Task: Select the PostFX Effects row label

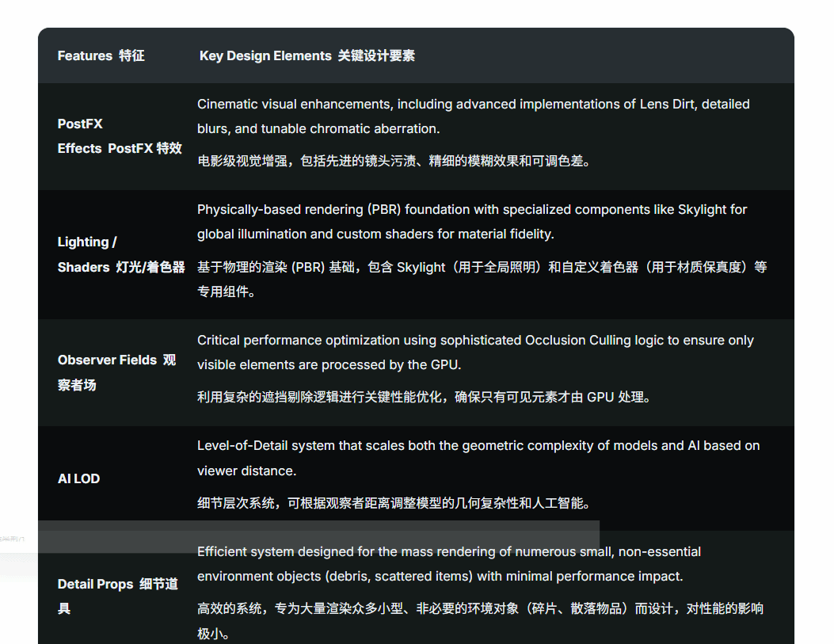Action: tap(119, 136)
